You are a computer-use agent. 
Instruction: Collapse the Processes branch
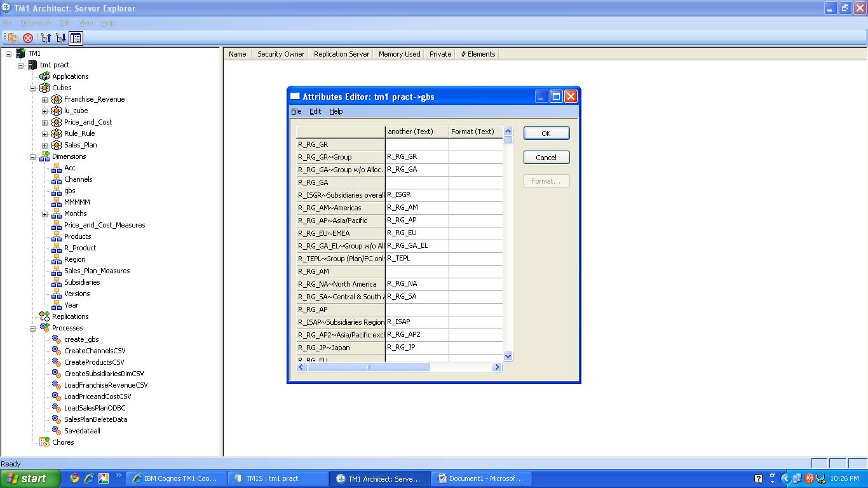point(33,329)
